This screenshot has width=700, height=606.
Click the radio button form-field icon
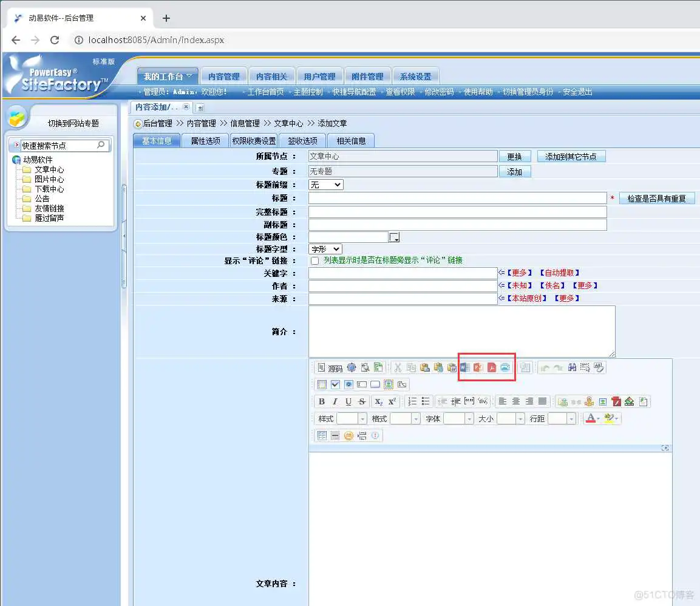coord(348,384)
